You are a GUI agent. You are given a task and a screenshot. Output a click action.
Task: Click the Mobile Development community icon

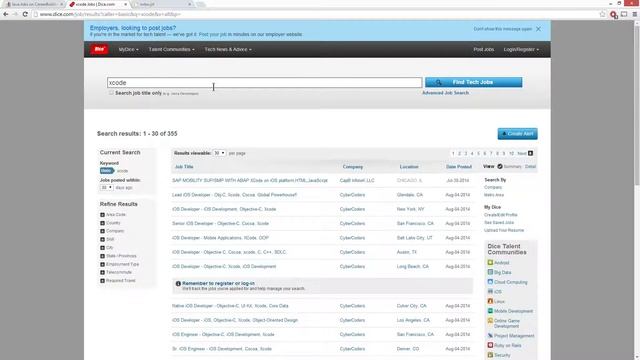coord(490,311)
